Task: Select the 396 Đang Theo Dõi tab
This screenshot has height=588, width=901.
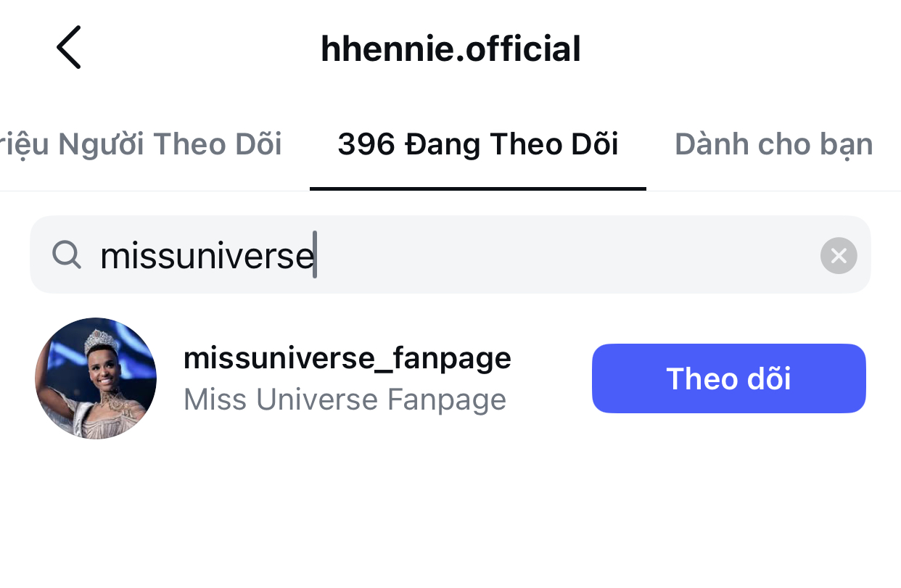Action: pyautogui.click(x=477, y=144)
